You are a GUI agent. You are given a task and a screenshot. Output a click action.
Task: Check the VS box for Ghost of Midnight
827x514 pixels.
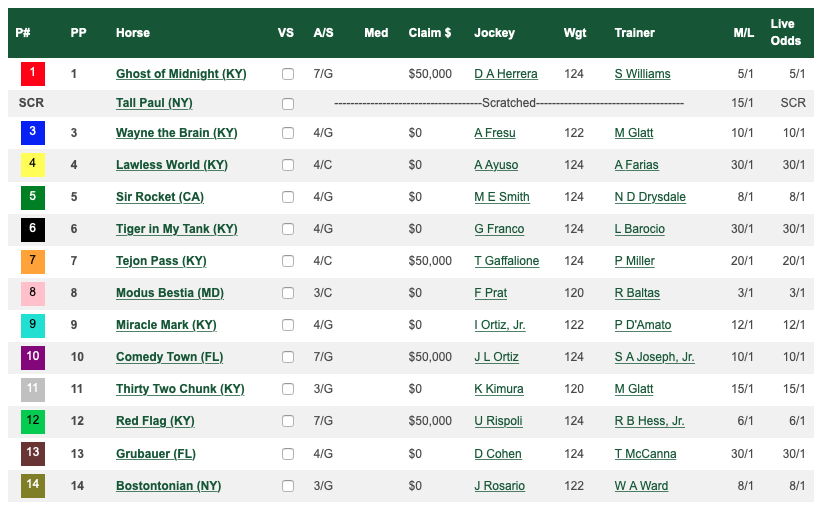tap(288, 74)
